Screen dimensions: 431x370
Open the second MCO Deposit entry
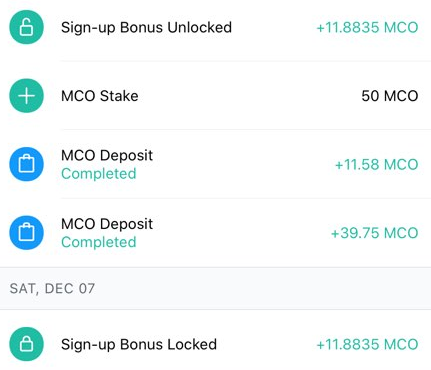(x=215, y=233)
